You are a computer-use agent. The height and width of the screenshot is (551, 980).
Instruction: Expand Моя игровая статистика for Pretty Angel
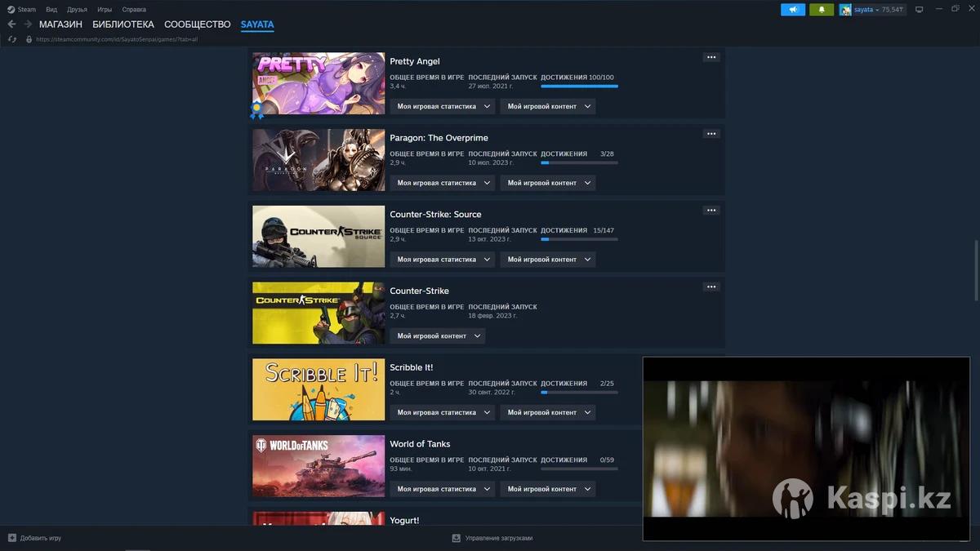click(x=442, y=106)
